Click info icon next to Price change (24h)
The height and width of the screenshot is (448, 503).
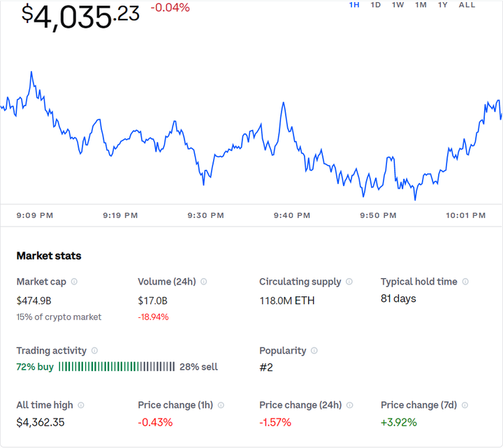(349, 405)
